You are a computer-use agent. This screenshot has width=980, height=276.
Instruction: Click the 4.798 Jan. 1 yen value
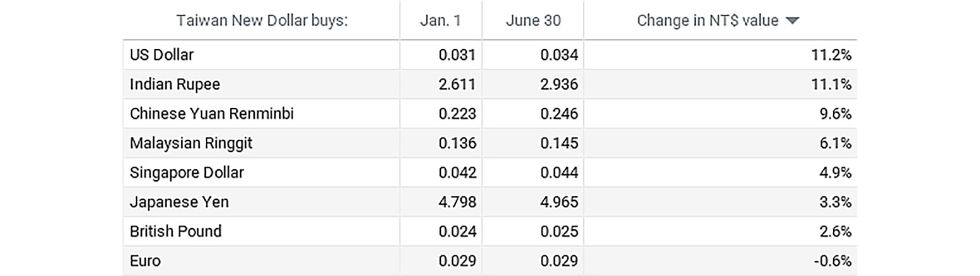pos(458,202)
